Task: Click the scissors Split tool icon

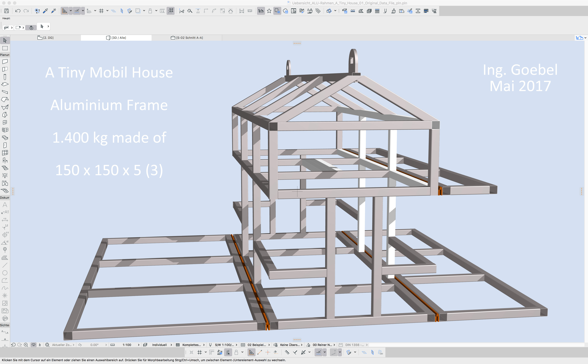Action: click(x=182, y=11)
